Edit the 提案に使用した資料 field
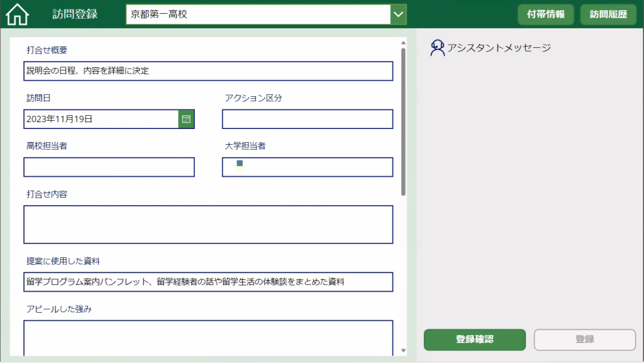This screenshot has height=363, width=644. tap(208, 282)
